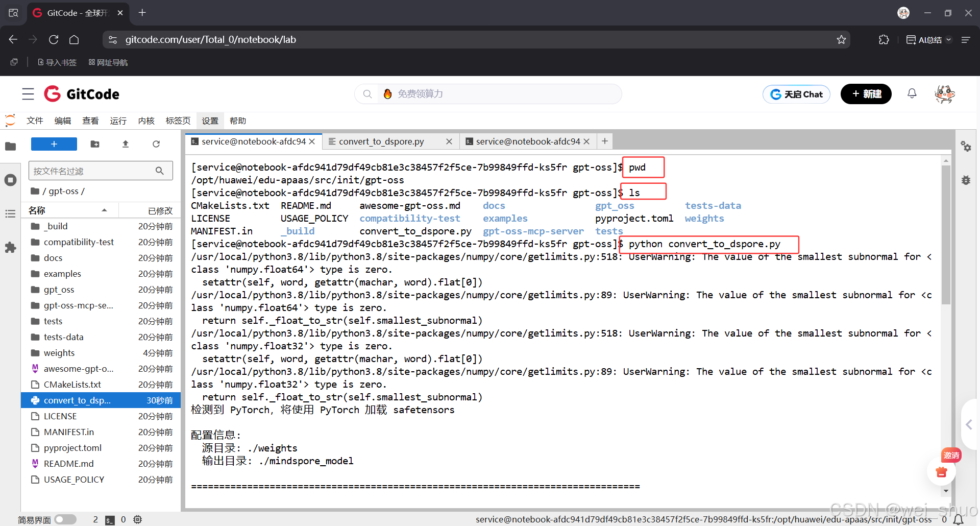Click the status bar terminal count icon
The height and width of the screenshot is (526, 980).
(110, 520)
